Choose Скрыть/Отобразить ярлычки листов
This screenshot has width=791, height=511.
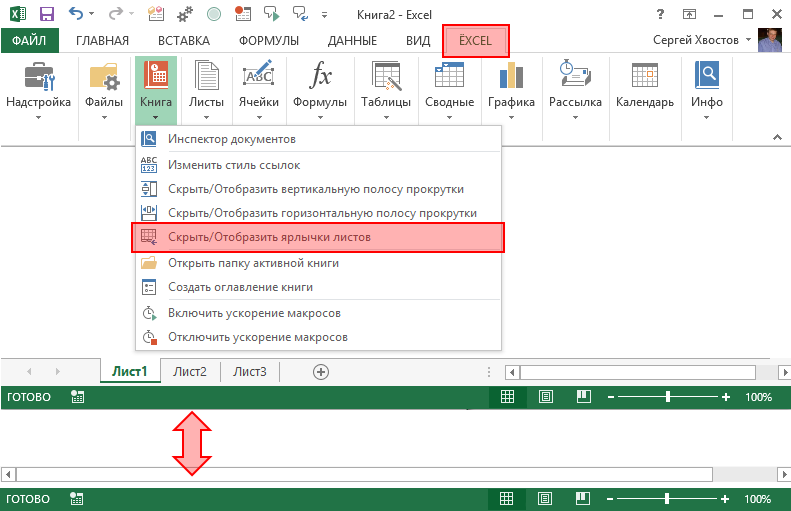(x=318, y=237)
